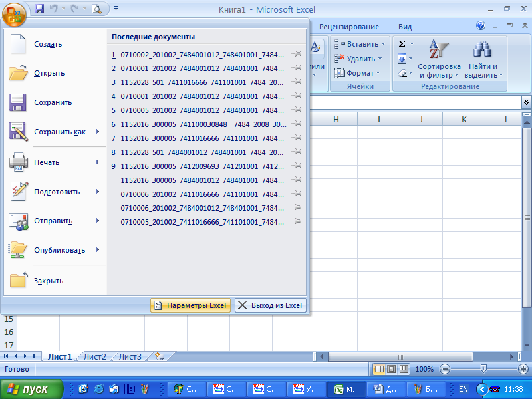Pin recent document number 9
The width and height of the screenshot is (532, 399).
(x=297, y=165)
